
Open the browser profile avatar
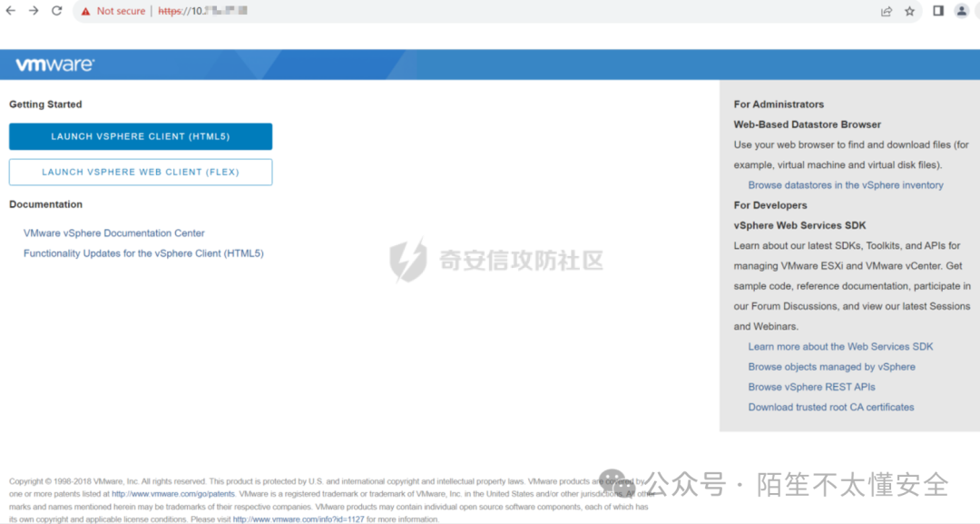pyautogui.click(x=961, y=11)
